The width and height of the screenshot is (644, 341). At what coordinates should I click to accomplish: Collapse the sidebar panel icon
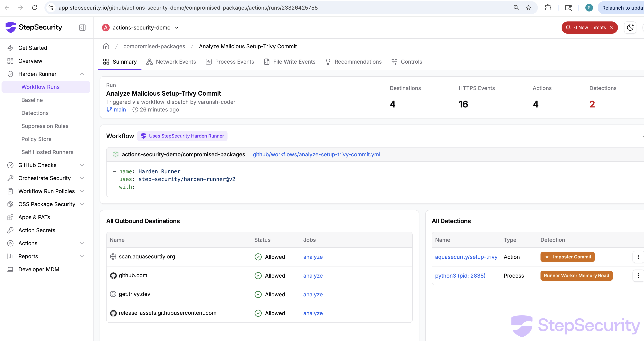[x=82, y=27]
